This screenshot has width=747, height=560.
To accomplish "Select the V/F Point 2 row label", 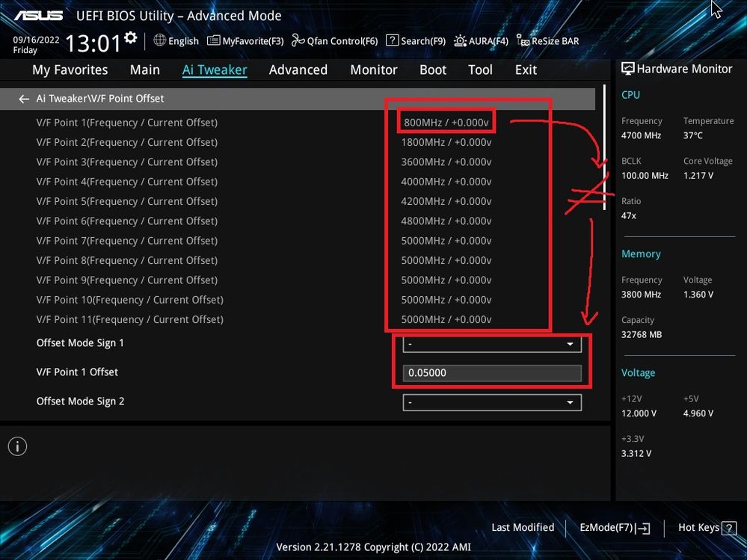I will [126, 142].
